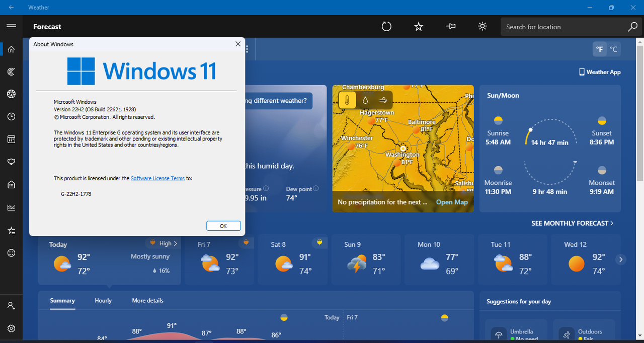Open Favorites star-list icon in sidebar

[11, 230]
